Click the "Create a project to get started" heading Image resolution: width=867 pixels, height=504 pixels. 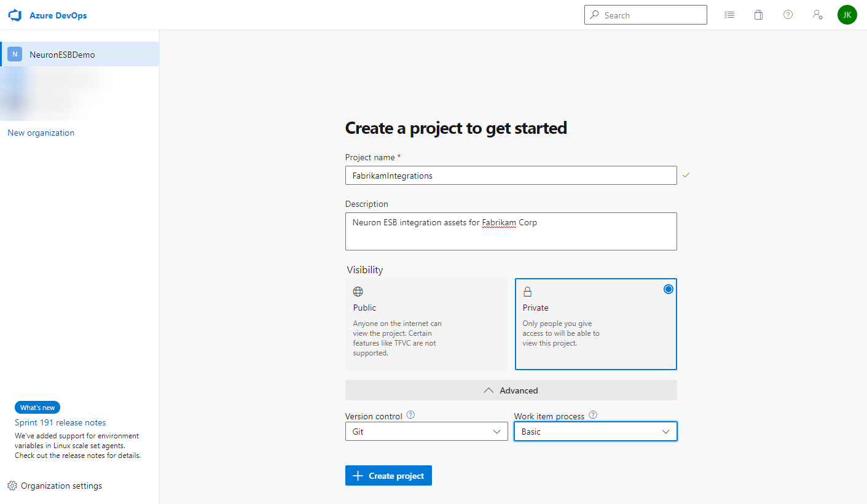456,128
